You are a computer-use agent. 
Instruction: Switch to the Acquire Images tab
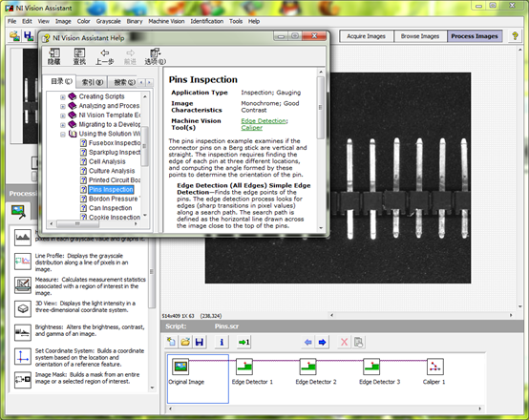pyautogui.click(x=366, y=36)
